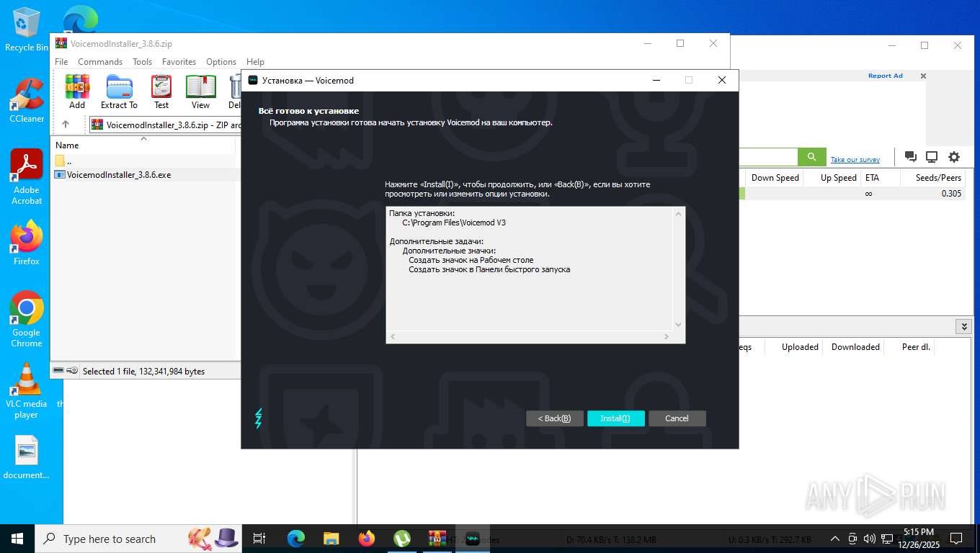This screenshot has width=980, height=553.
Task: Open the notification center icon
Action: coord(956,539)
